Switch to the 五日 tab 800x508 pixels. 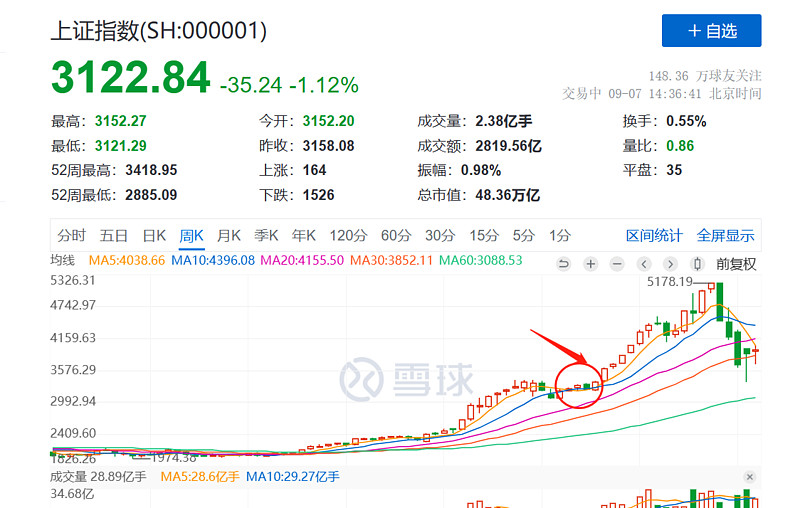click(113, 236)
